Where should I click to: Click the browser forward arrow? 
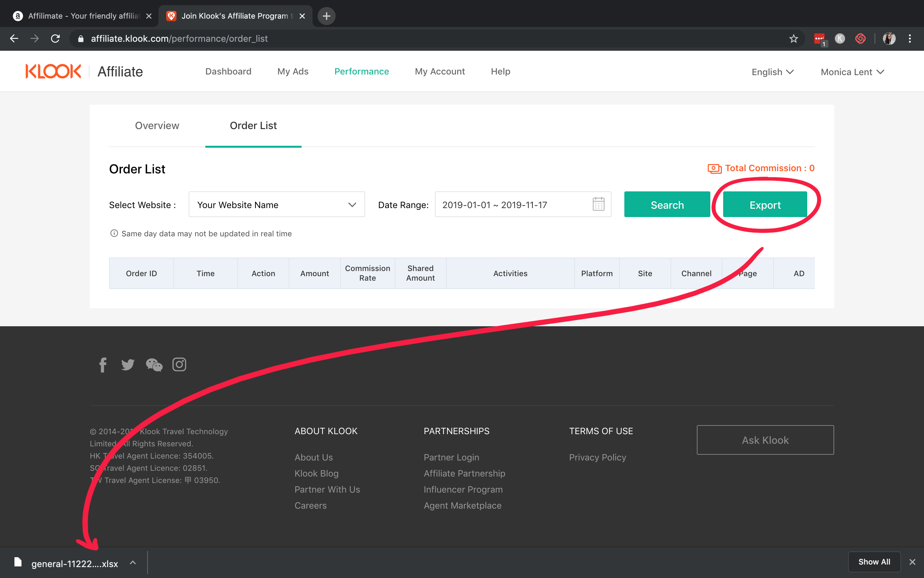point(35,39)
